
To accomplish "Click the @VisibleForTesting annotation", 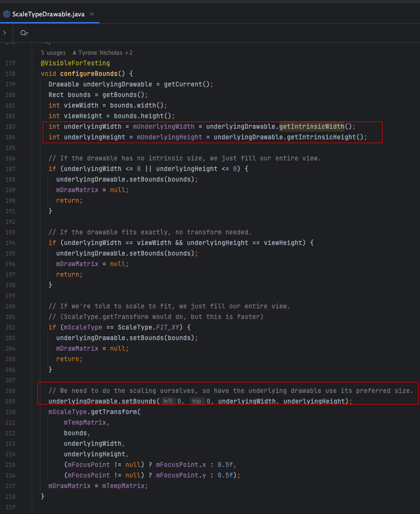I will pyautogui.click(x=75, y=63).
